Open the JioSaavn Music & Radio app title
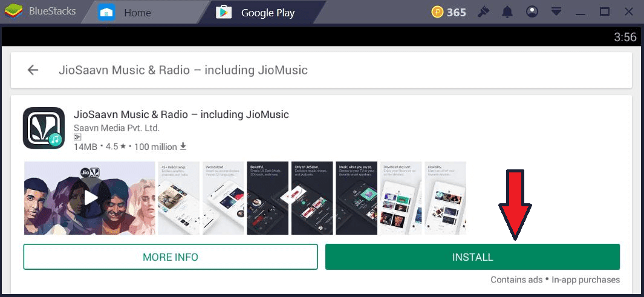644x297 pixels. (181, 114)
